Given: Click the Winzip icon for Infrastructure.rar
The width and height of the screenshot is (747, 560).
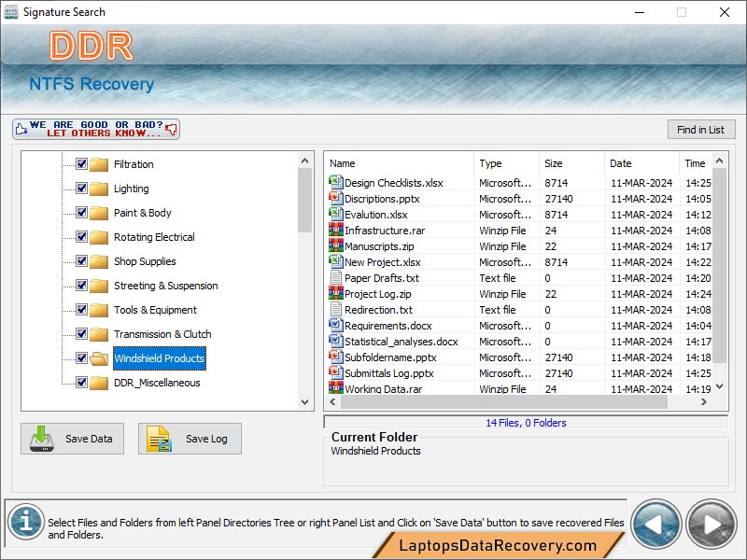Looking at the screenshot, I should tap(336, 231).
